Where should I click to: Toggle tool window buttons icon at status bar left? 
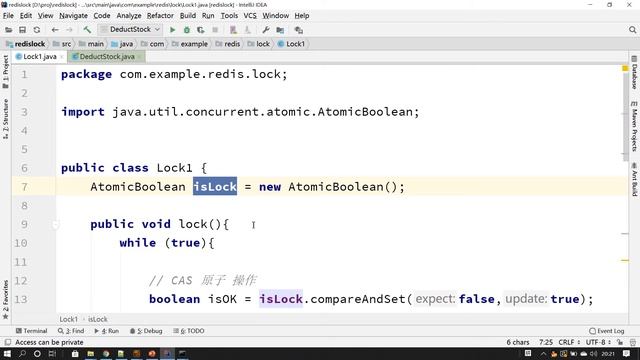click(7, 342)
